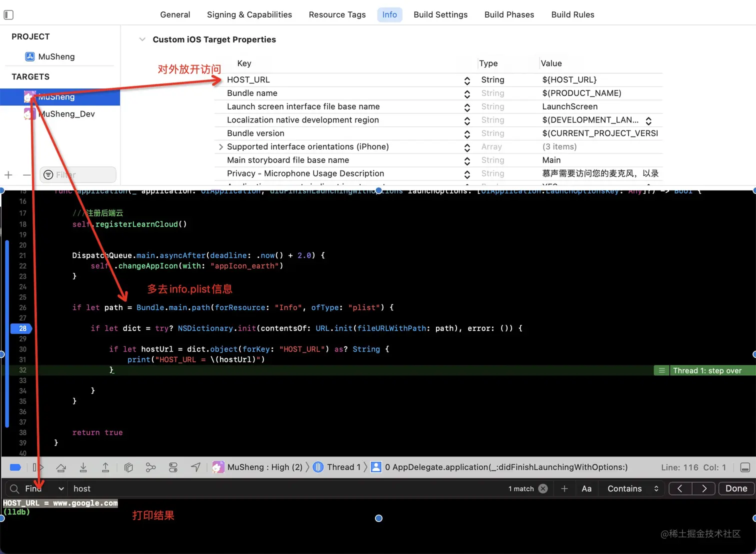
Task: Click the find field containing host
Action: point(287,488)
